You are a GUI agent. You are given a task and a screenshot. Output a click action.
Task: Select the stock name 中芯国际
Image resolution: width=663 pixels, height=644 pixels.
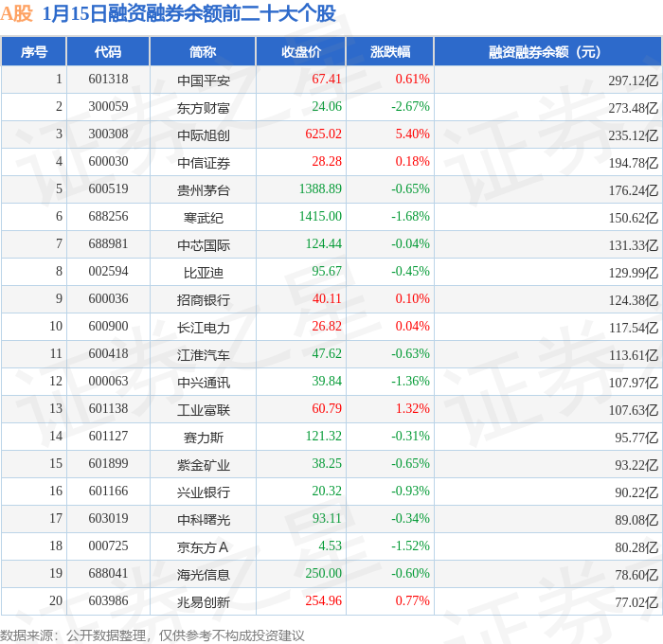(x=204, y=245)
